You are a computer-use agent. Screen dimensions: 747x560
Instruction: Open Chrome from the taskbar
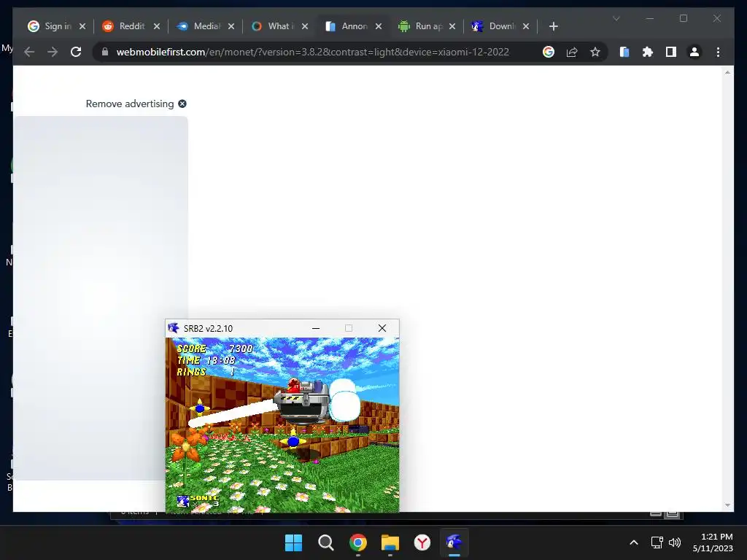[357, 542]
